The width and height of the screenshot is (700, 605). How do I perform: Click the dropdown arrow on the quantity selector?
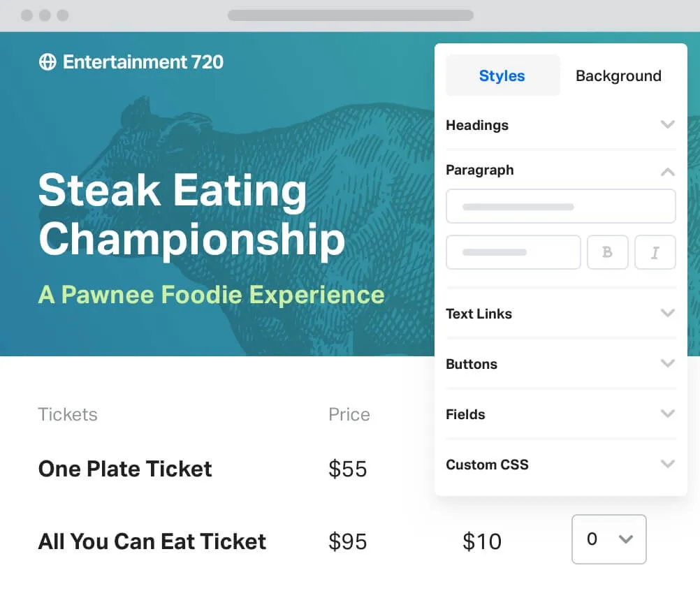(x=625, y=539)
